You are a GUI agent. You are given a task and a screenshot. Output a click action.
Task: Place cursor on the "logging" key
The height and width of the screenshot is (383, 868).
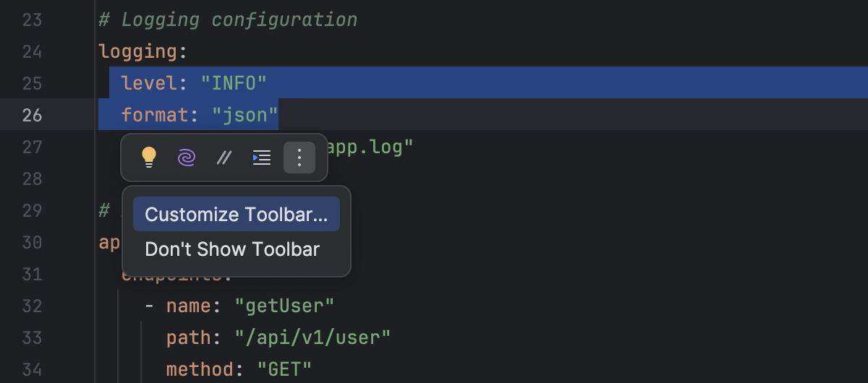click(x=137, y=51)
